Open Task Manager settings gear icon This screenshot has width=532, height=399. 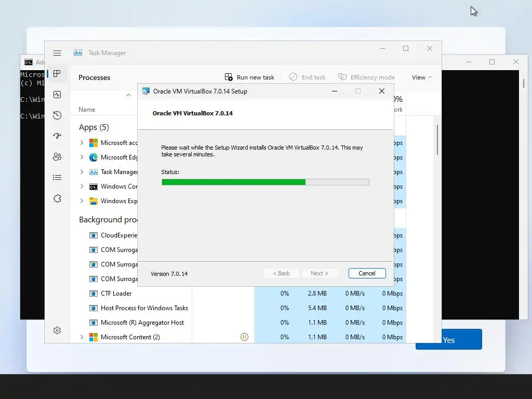57,330
